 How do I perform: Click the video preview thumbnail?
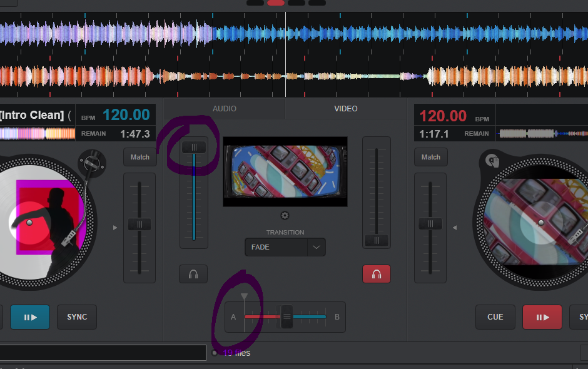point(285,172)
